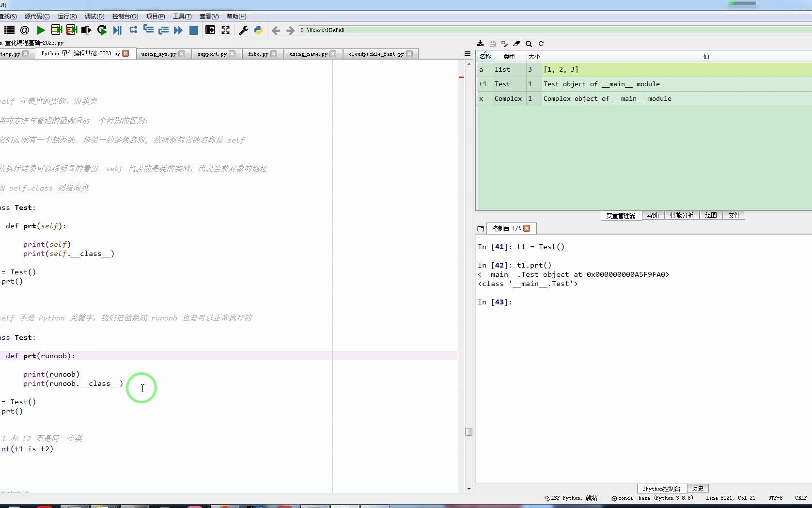Select 文件 pane tab

tap(734, 216)
